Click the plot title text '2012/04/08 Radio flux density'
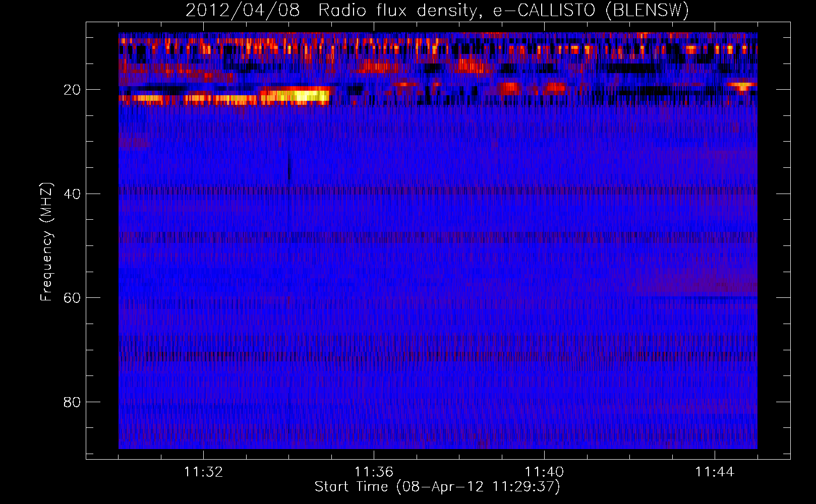The width and height of the screenshot is (816, 504). (x=332, y=11)
